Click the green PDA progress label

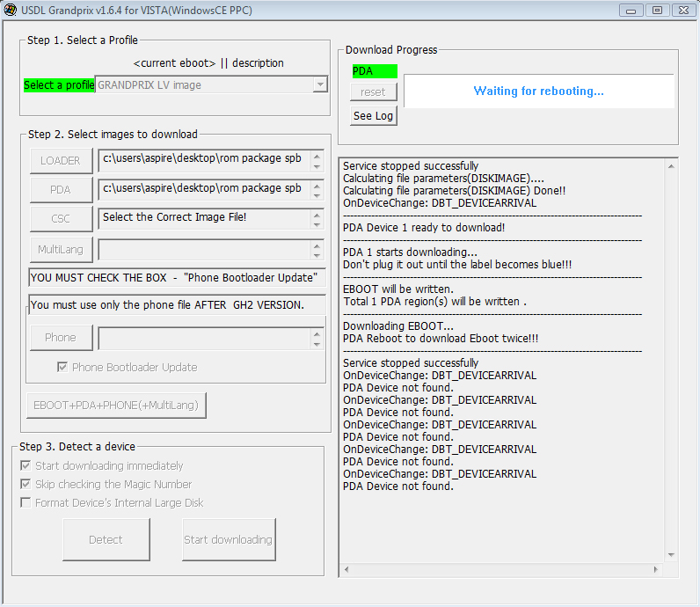(x=375, y=71)
